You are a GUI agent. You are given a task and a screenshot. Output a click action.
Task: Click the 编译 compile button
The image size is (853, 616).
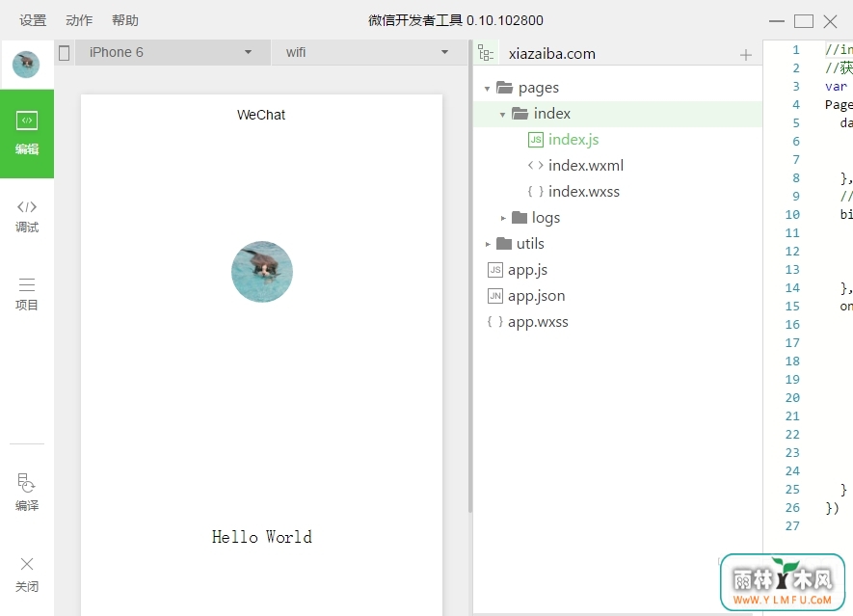[27, 493]
